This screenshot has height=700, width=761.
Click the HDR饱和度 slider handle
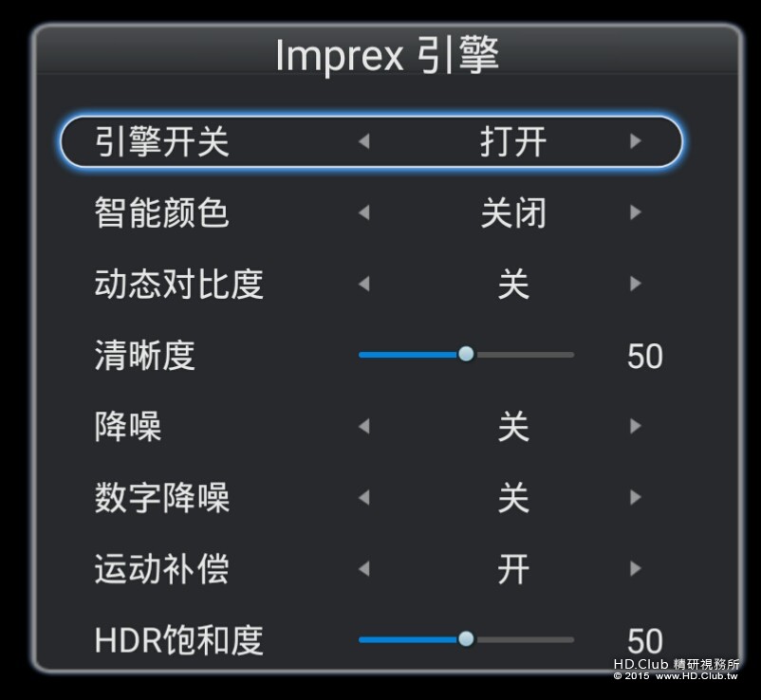tap(466, 638)
